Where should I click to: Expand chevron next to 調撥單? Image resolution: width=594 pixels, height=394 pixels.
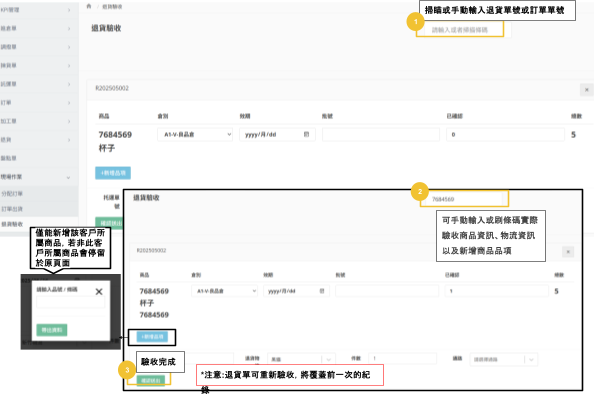coord(69,47)
